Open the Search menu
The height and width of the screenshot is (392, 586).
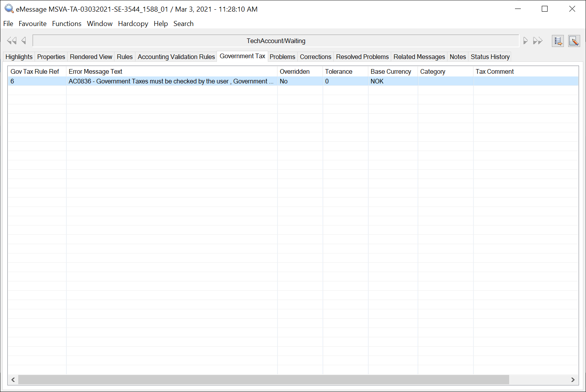183,24
